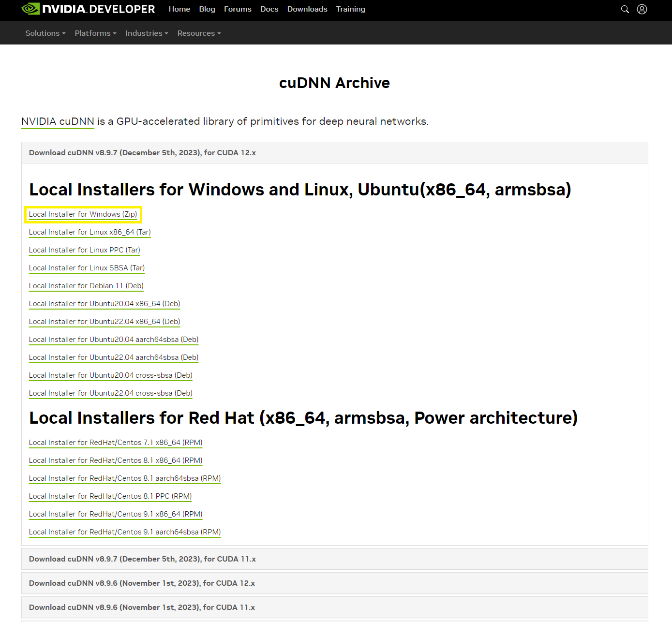This screenshot has height=622, width=672.
Task: Download RedHat/Centos 8.1 aarch64sbsa (RPM) installer
Action: click(125, 478)
